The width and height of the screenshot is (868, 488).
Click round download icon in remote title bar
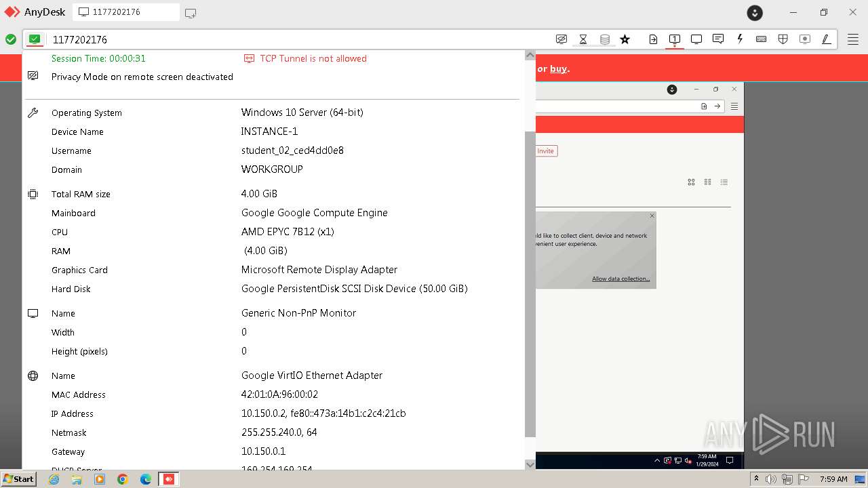tap(672, 89)
